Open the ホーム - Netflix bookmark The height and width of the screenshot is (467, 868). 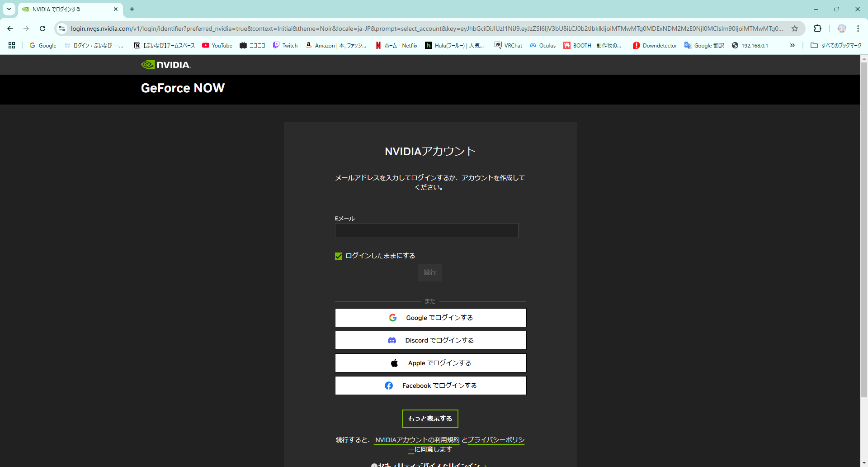click(396, 45)
